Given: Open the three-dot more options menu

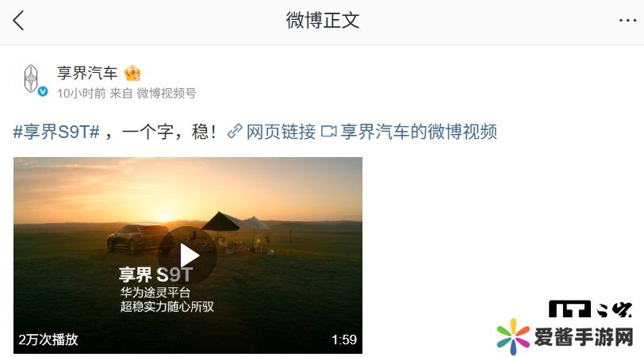Looking at the screenshot, I should (627, 20).
